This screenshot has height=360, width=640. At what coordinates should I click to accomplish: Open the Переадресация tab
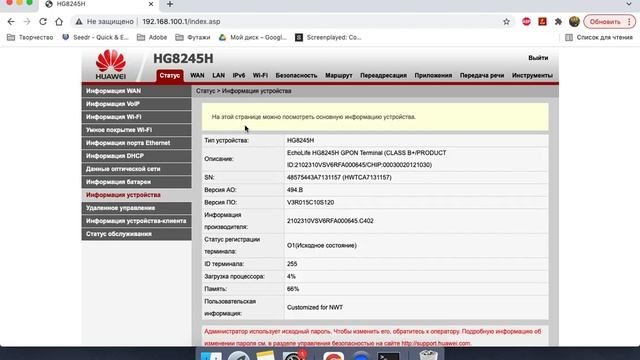(383, 76)
